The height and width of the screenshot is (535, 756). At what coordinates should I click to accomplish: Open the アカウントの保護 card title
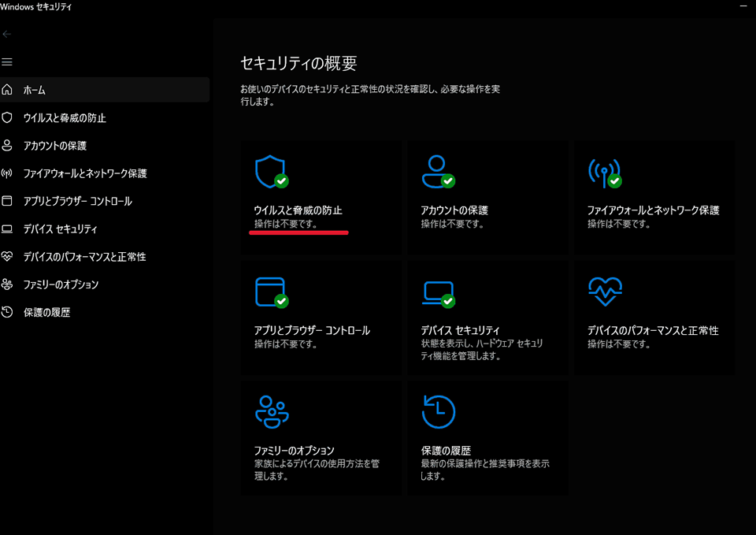454,210
